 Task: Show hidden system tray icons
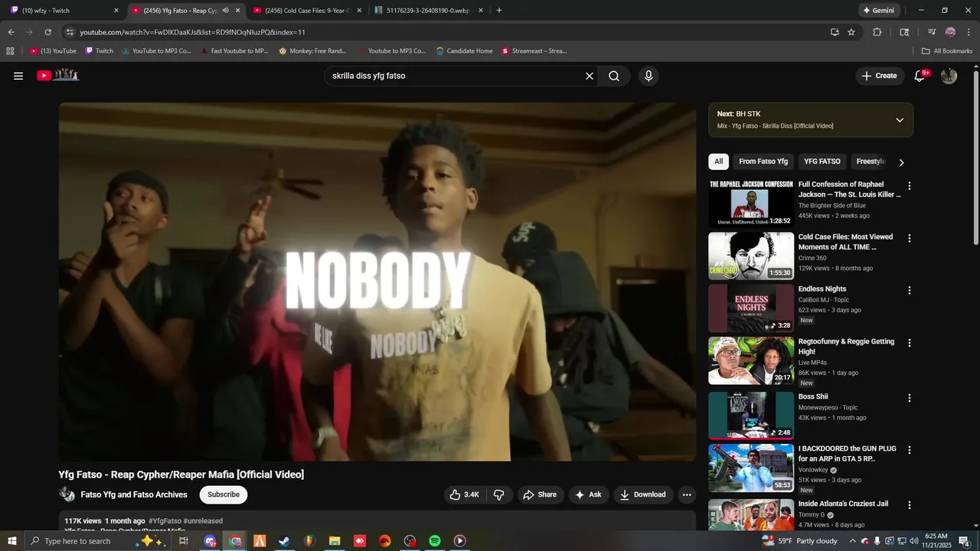[852, 541]
